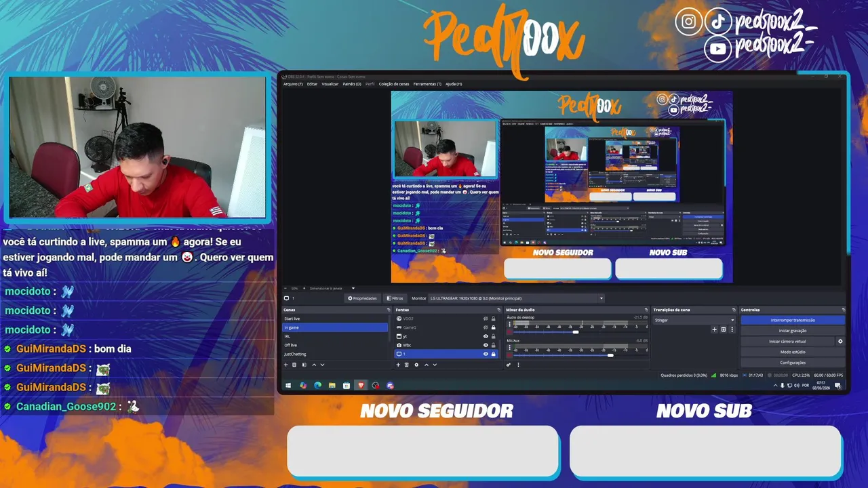Hide the yt source
The height and width of the screenshot is (488, 868).
(486, 336)
